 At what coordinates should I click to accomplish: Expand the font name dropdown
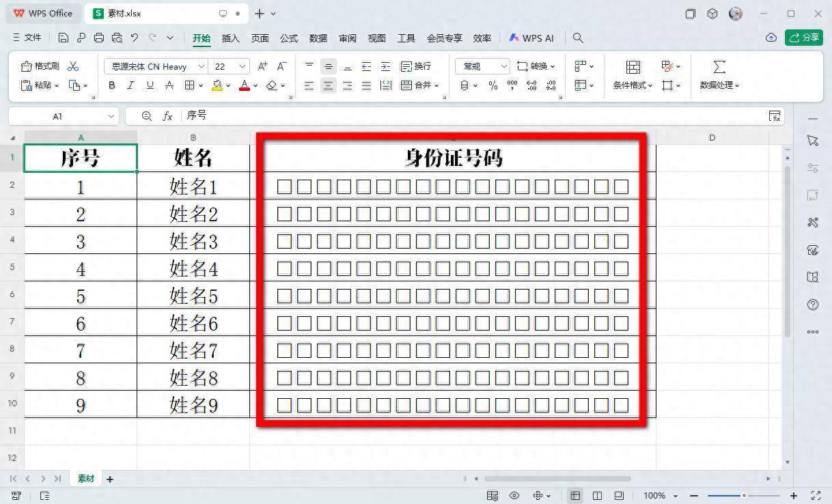(201, 66)
